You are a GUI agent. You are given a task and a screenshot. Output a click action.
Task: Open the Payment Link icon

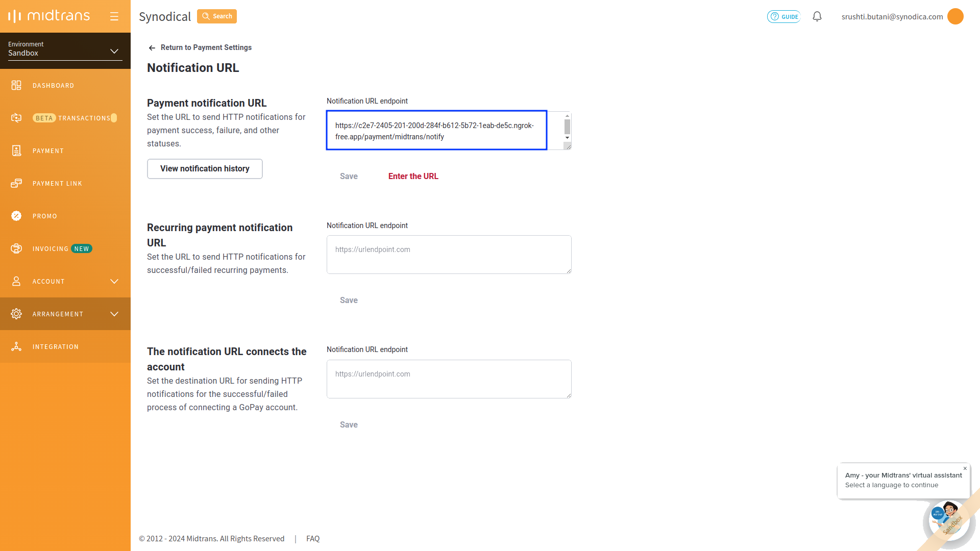click(16, 183)
